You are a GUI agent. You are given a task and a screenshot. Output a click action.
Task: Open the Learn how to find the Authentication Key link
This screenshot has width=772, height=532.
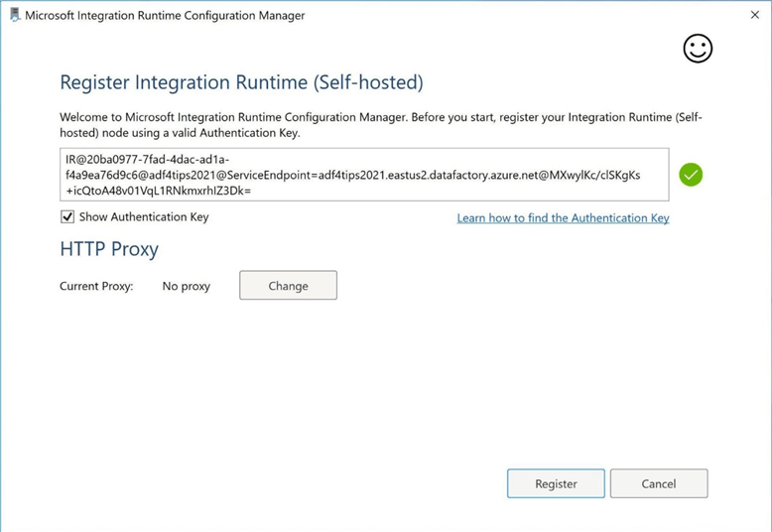click(x=564, y=217)
